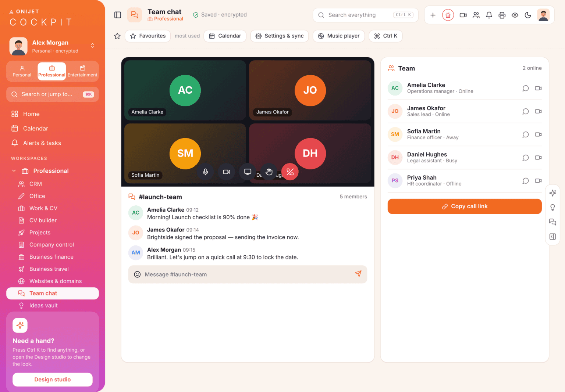Switch to the Personal tab
This screenshot has width=565, height=392.
(22, 71)
